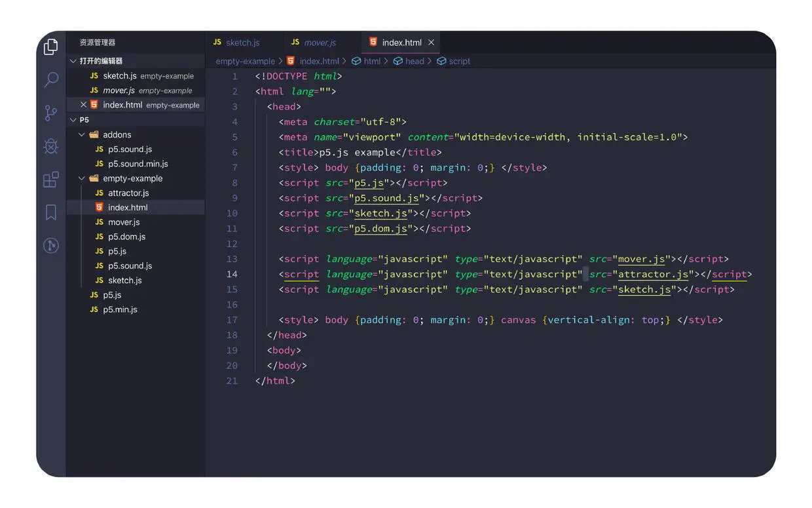This screenshot has height=508, width=812.
Task: Open p5.min.js in file tree
Action: click(x=137, y=309)
